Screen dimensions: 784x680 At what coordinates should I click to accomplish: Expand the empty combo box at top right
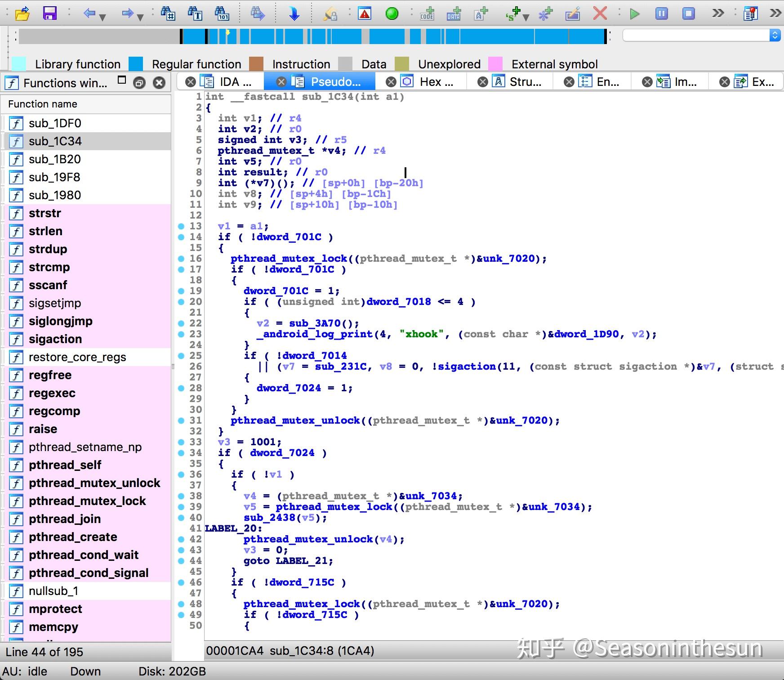tap(775, 35)
